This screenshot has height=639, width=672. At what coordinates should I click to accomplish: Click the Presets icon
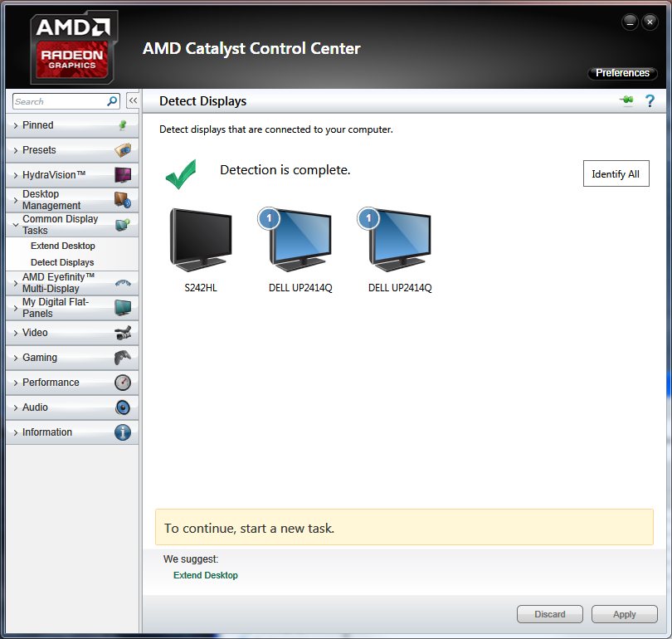(123, 150)
